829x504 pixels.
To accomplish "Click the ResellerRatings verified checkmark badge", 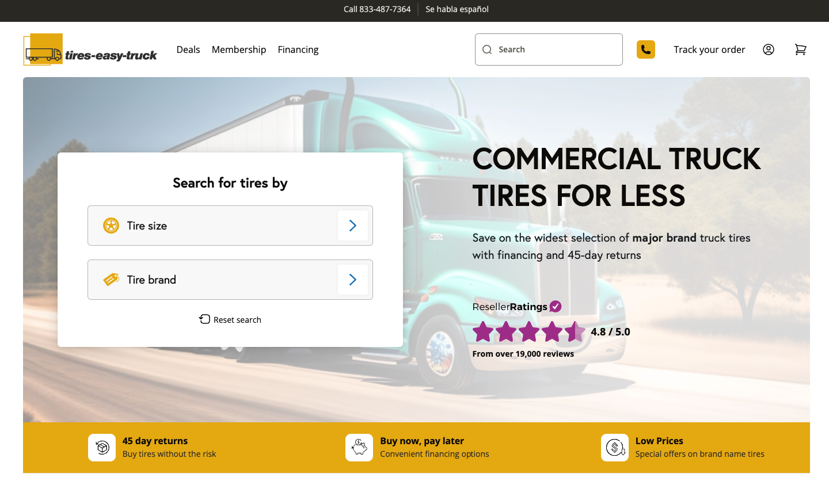I will (x=555, y=306).
